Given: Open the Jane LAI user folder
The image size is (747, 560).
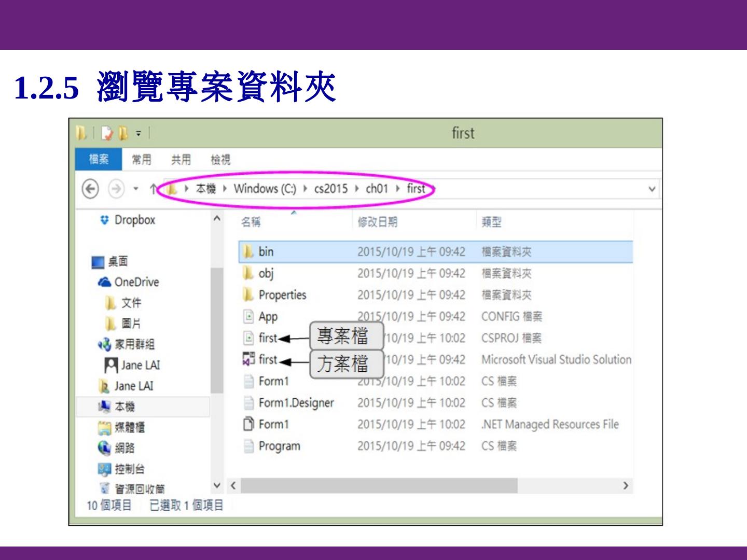Looking at the screenshot, I should (134, 386).
